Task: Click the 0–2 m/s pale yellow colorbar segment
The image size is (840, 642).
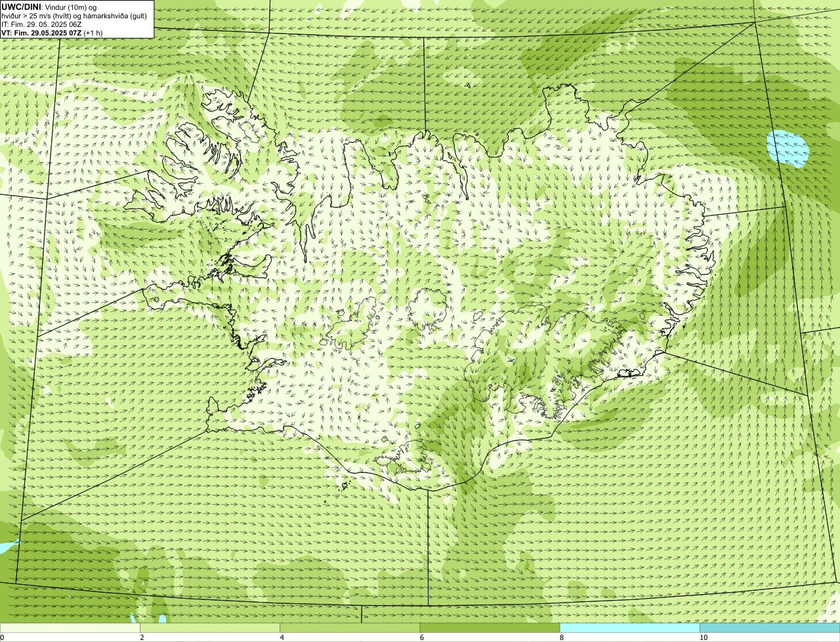Action: click(70, 628)
